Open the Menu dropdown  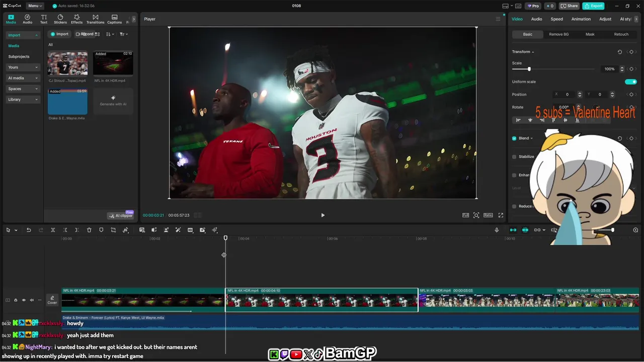pyautogui.click(x=35, y=6)
